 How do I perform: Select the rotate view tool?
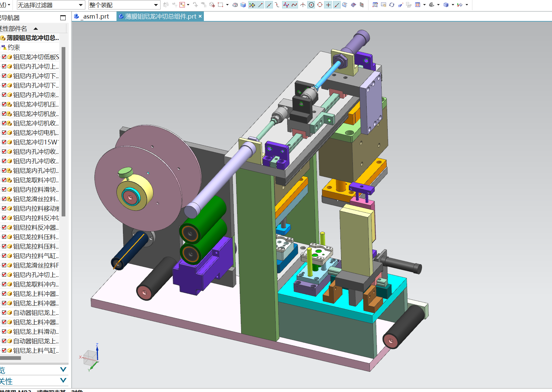tap(392, 5)
